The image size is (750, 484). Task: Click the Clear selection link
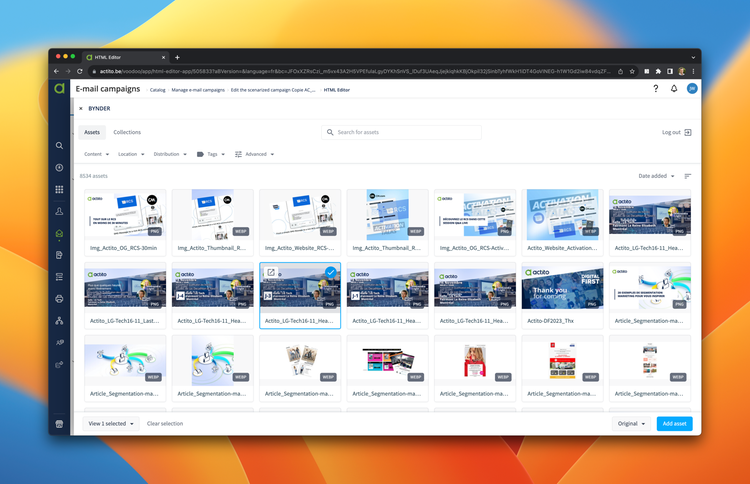[x=165, y=423]
